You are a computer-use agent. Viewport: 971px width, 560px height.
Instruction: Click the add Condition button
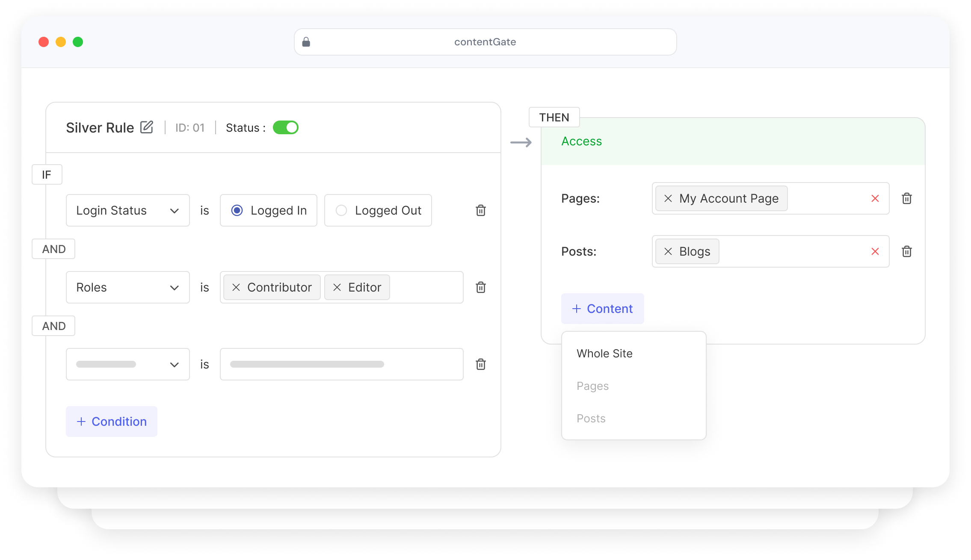click(112, 421)
